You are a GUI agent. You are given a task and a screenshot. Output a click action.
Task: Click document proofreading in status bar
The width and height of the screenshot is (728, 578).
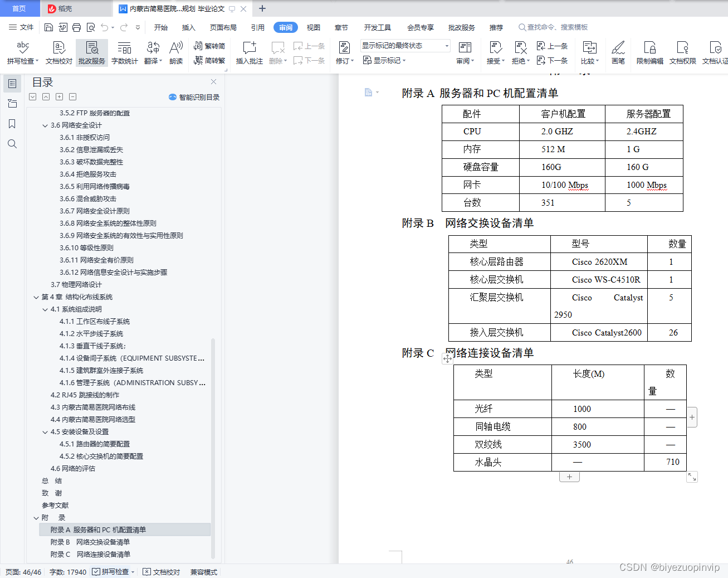coord(162,572)
